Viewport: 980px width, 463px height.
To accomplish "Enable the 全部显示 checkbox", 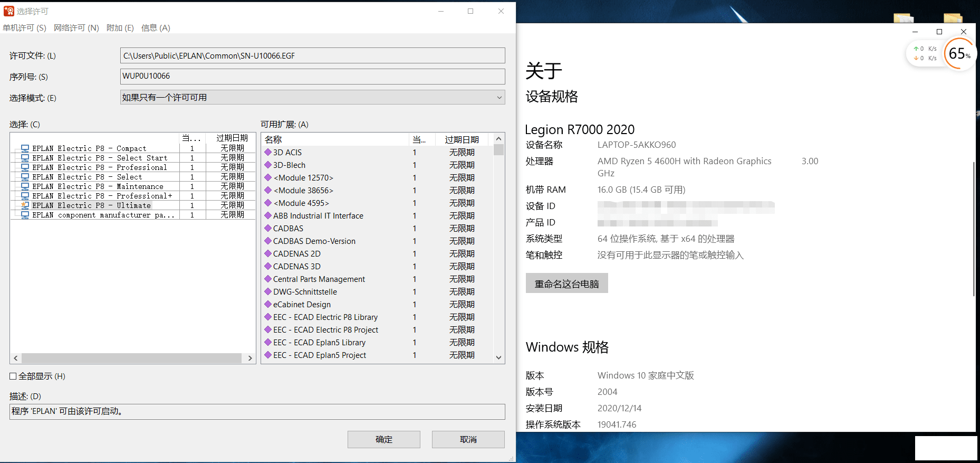I will coord(13,376).
